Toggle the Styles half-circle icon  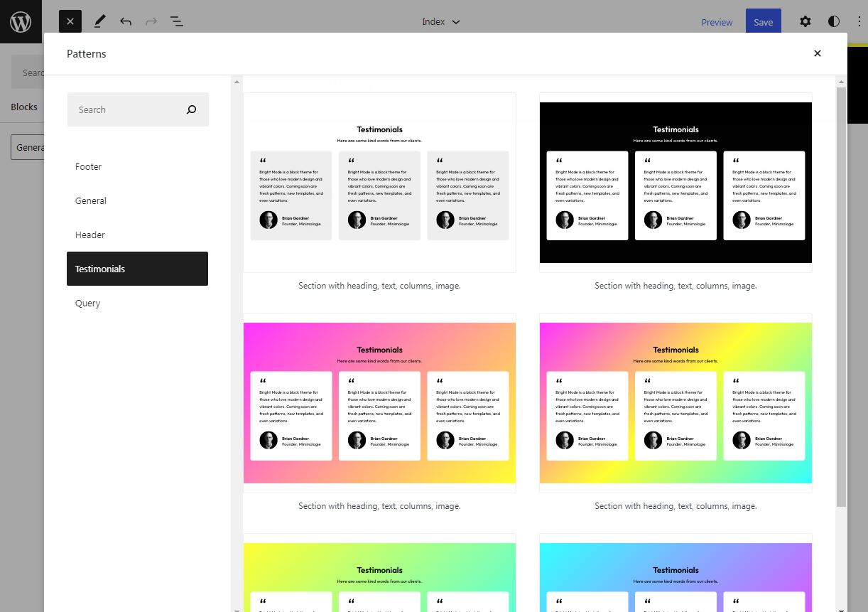[x=834, y=21]
